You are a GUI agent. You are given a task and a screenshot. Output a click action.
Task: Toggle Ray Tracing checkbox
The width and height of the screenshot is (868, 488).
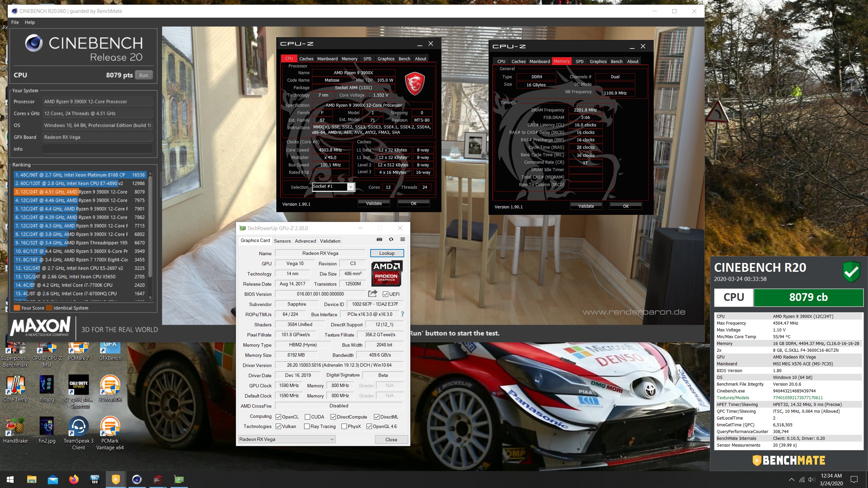tap(307, 426)
